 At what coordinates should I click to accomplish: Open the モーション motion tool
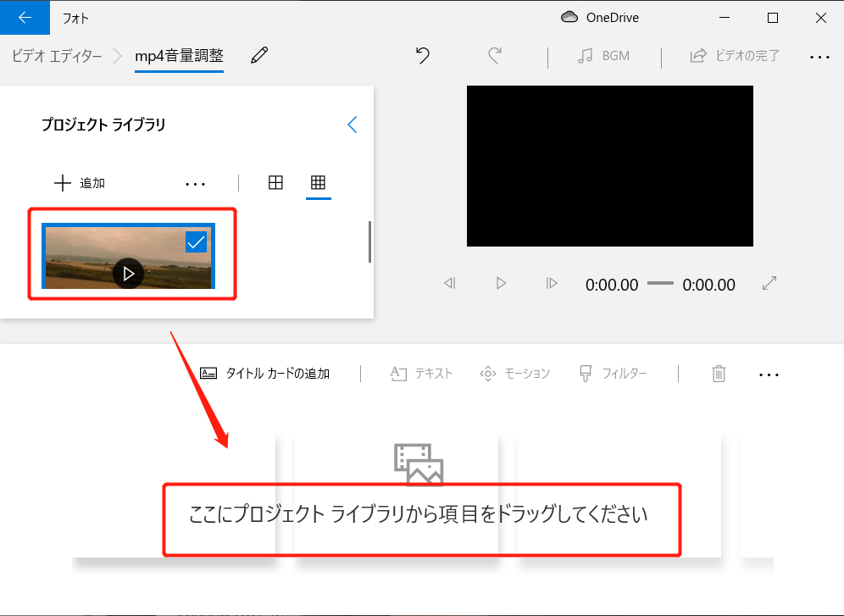pyautogui.click(x=515, y=374)
